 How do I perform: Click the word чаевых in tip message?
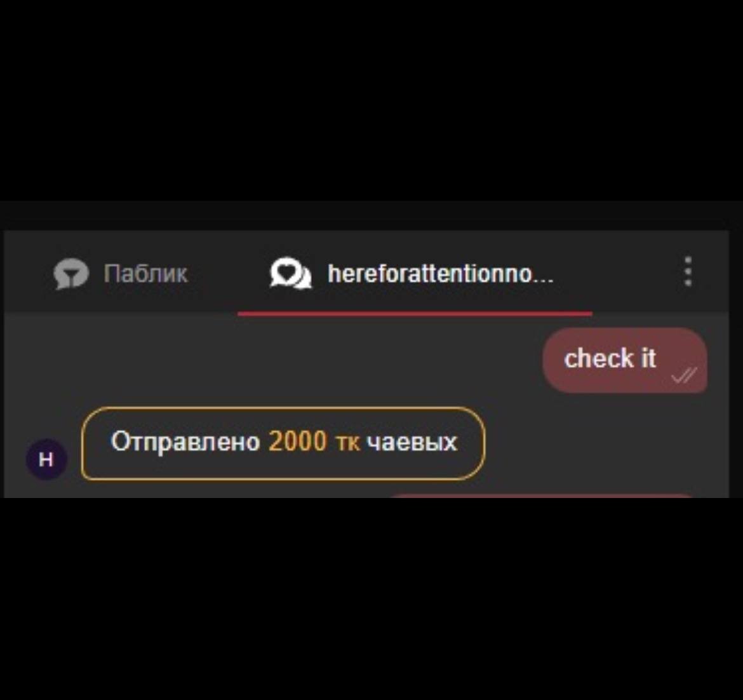click(x=412, y=442)
